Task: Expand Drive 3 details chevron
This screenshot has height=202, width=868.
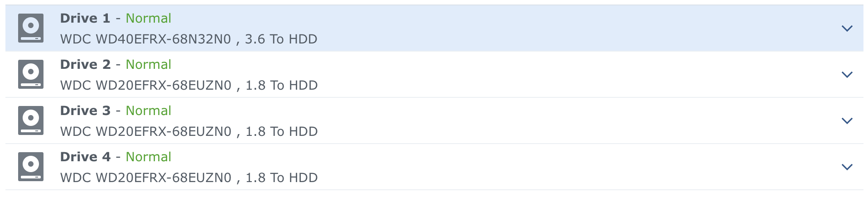Action: pyautogui.click(x=847, y=121)
